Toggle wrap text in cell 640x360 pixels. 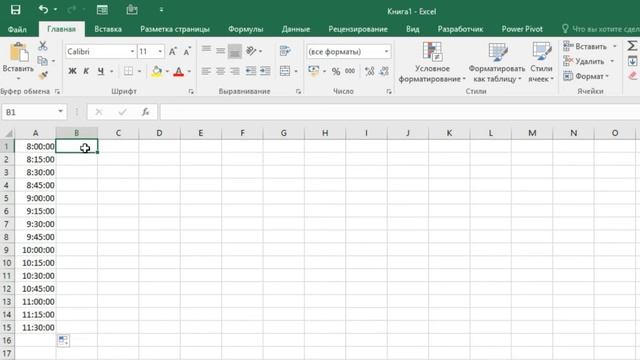coord(285,51)
